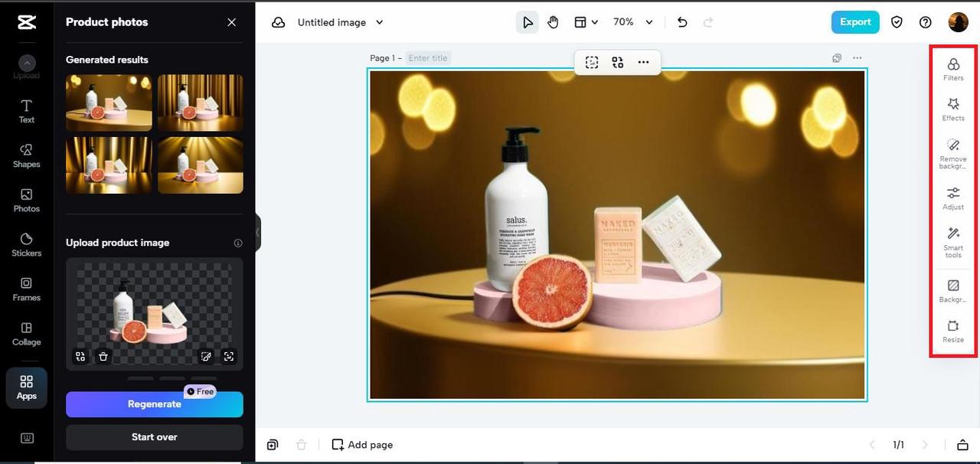Click the Export button
Image resolution: width=980 pixels, height=464 pixels.
click(855, 22)
